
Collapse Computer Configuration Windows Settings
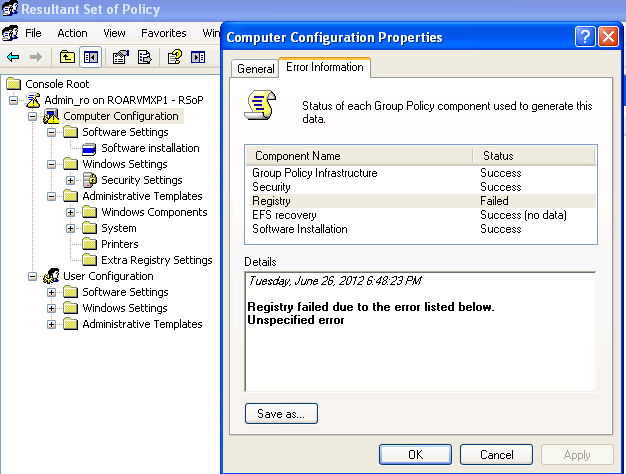coord(52,164)
